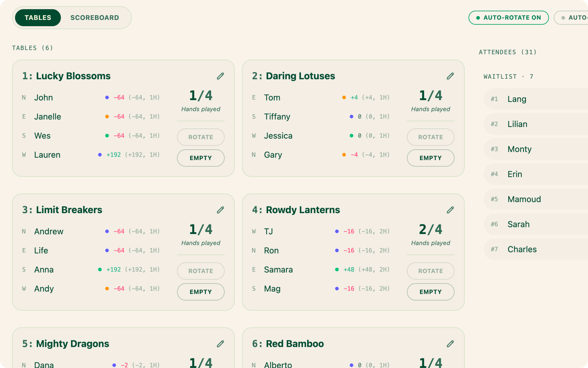Click Wes's green status dot
The width and height of the screenshot is (588, 368).
pos(107,136)
